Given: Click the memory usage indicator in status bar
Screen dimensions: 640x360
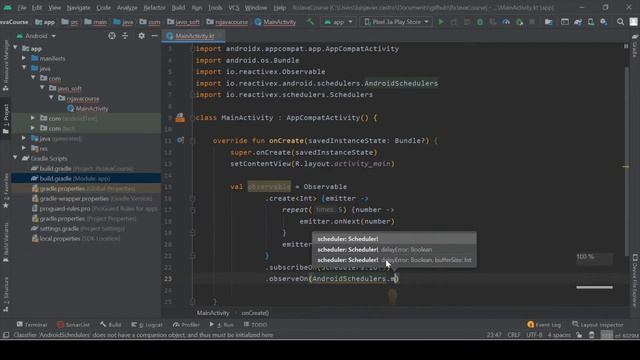Looking at the screenshot, I should 619,335.
